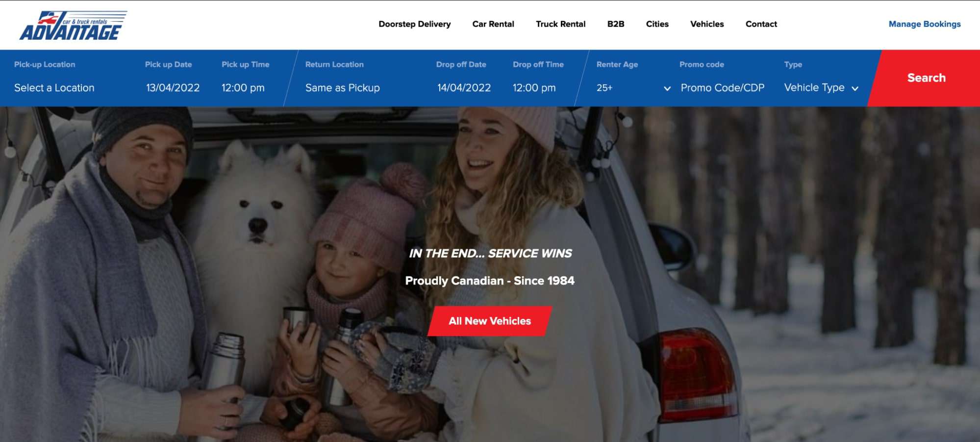Open the Contact page
This screenshot has width=980, height=442.
[x=761, y=24]
